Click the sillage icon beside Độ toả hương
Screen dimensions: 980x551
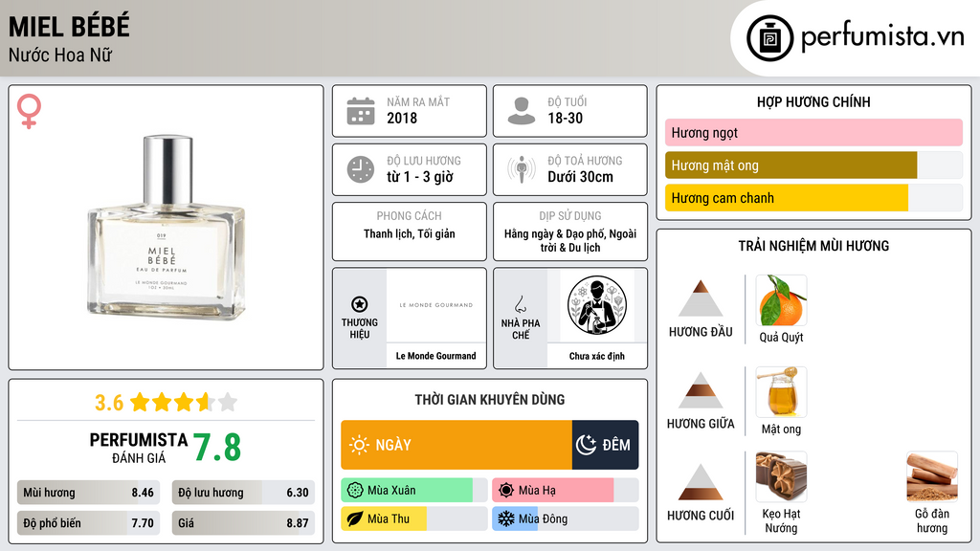point(522,169)
